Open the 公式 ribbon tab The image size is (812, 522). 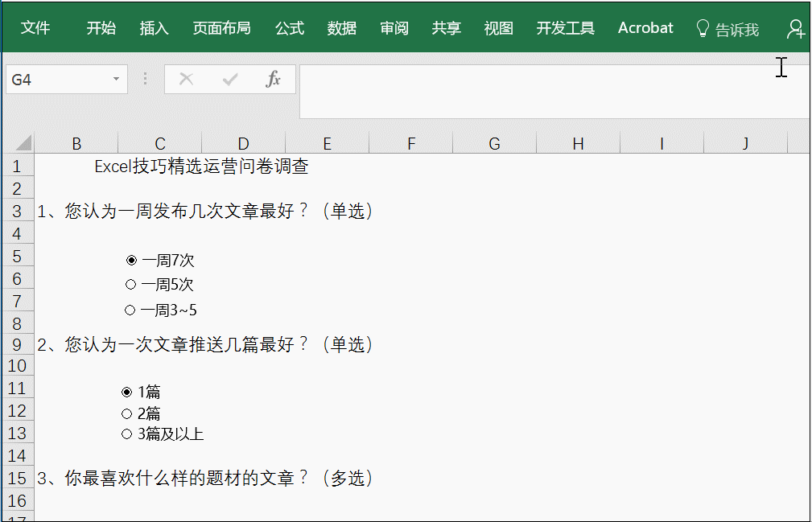click(x=290, y=28)
